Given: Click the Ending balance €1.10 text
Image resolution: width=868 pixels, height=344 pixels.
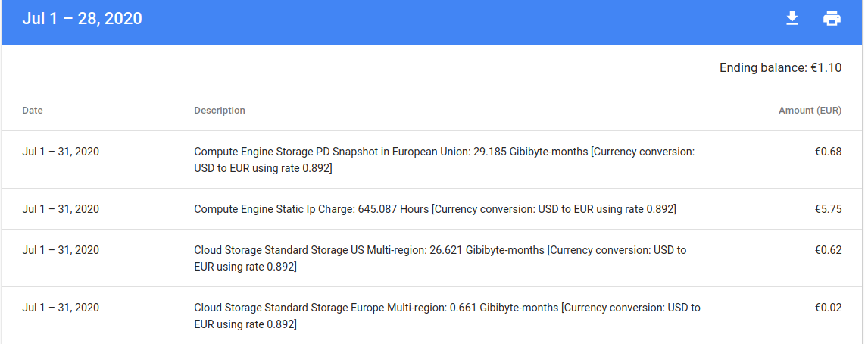Looking at the screenshot, I should click(780, 68).
